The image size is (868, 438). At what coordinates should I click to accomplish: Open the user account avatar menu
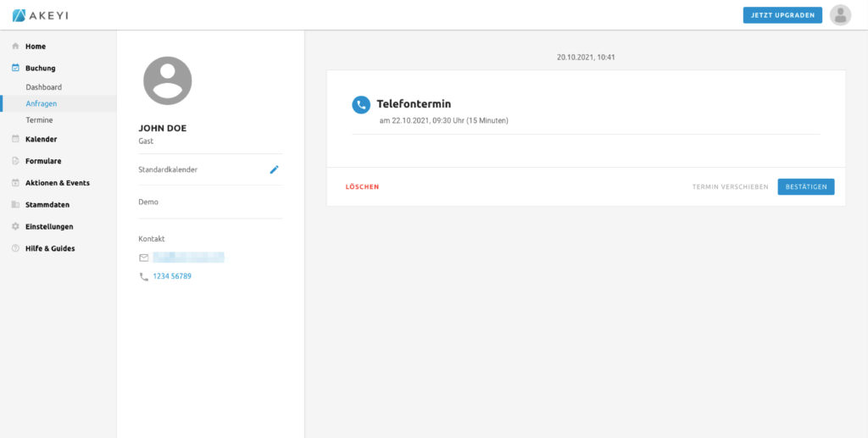[839, 15]
